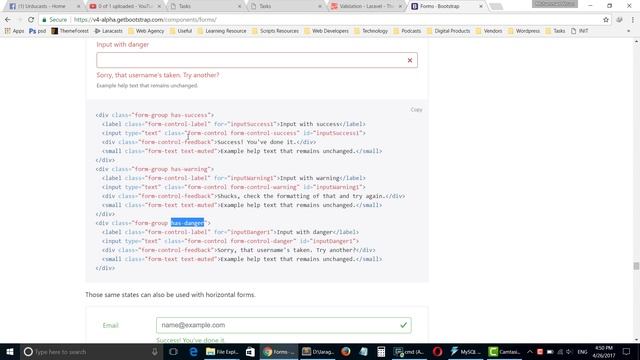Show hidden bookmarks via overflow chevron
The width and height of the screenshot is (640, 360).
click(629, 31)
